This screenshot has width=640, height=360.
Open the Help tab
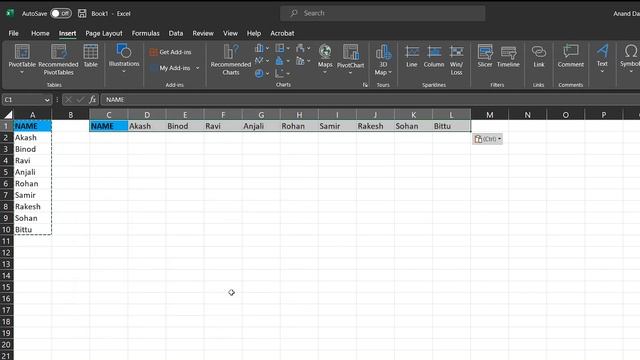tap(253, 33)
